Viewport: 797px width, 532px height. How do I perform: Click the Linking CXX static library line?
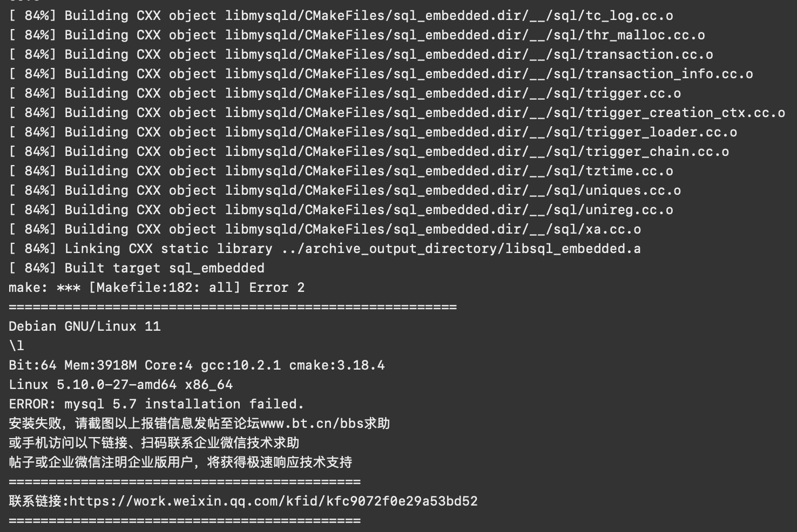pyautogui.click(x=325, y=249)
